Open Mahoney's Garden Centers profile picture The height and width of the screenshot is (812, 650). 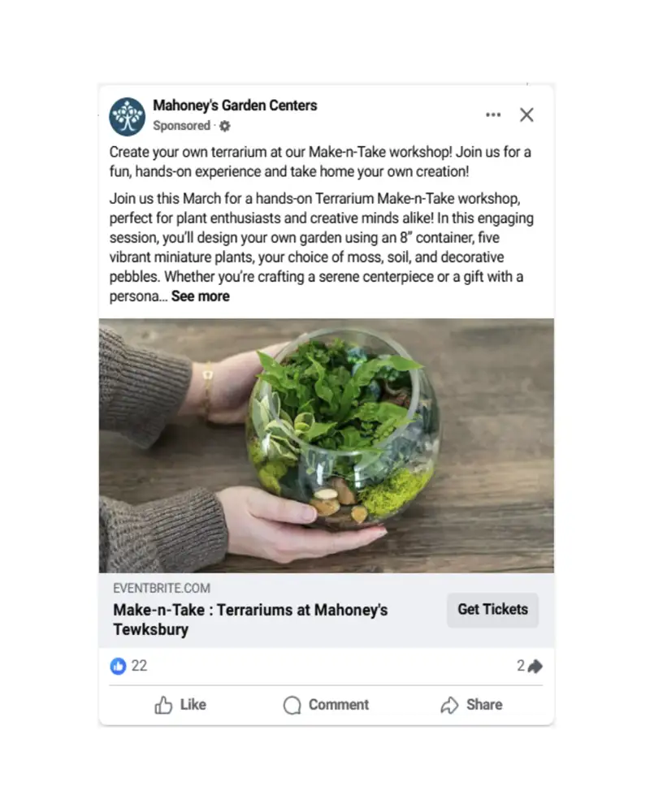(x=127, y=116)
